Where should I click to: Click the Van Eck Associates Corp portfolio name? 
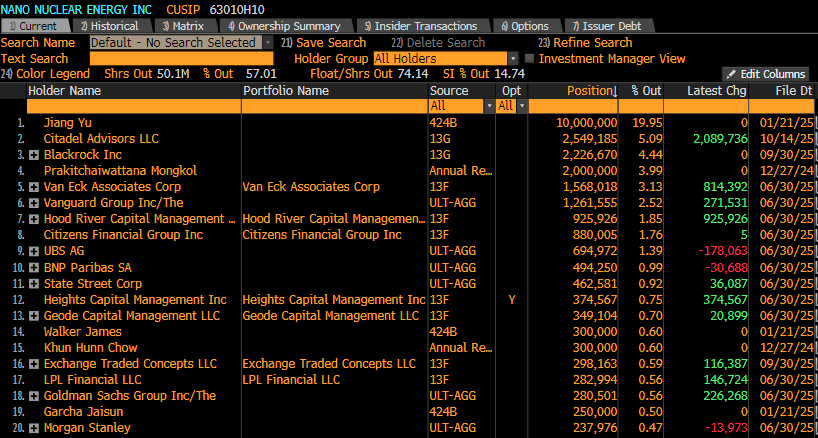click(x=311, y=187)
